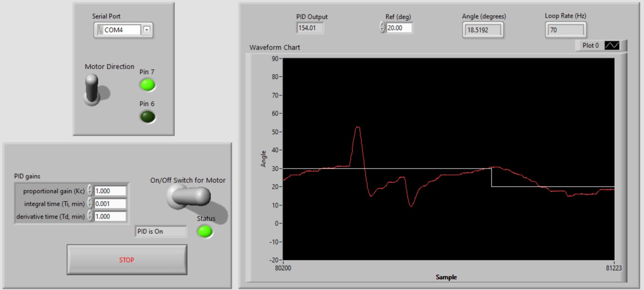The height and width of the screenshot is (290, 644).
Task: Click the proportional gain value field
Action: 110,191
